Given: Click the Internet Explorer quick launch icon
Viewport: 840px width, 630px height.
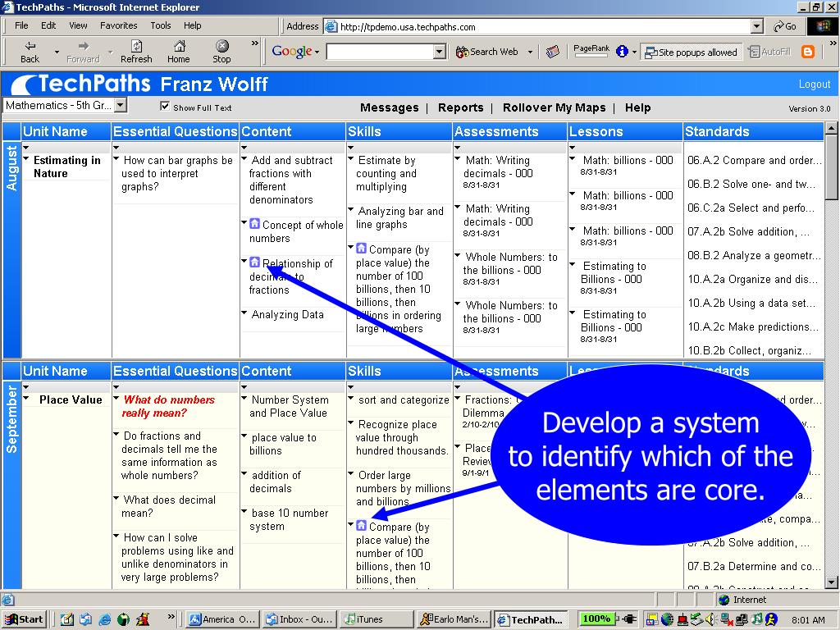Looking at the screenshot, I should tap(105, 619).
